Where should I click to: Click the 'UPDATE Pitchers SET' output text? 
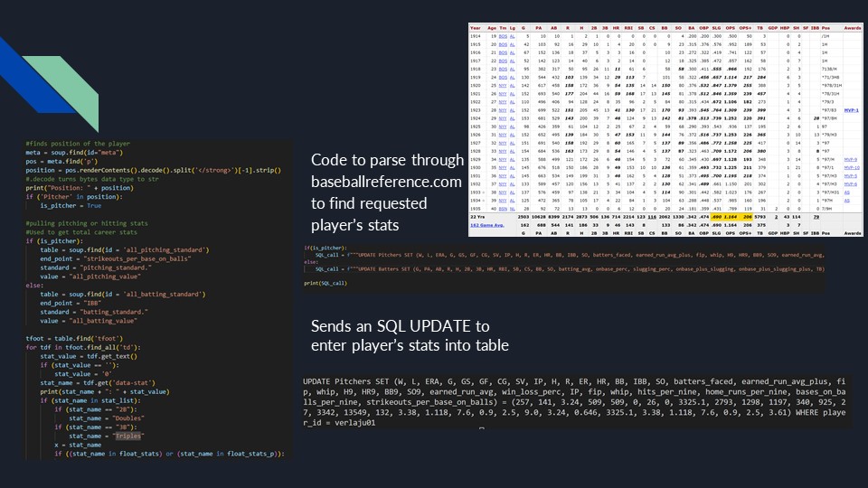click(x=574, y=401)
